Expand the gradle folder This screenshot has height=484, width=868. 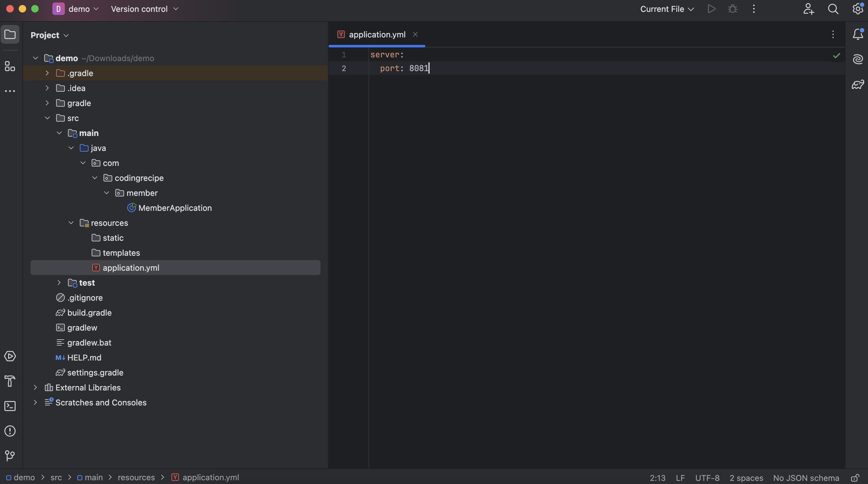tap(47, 103)
